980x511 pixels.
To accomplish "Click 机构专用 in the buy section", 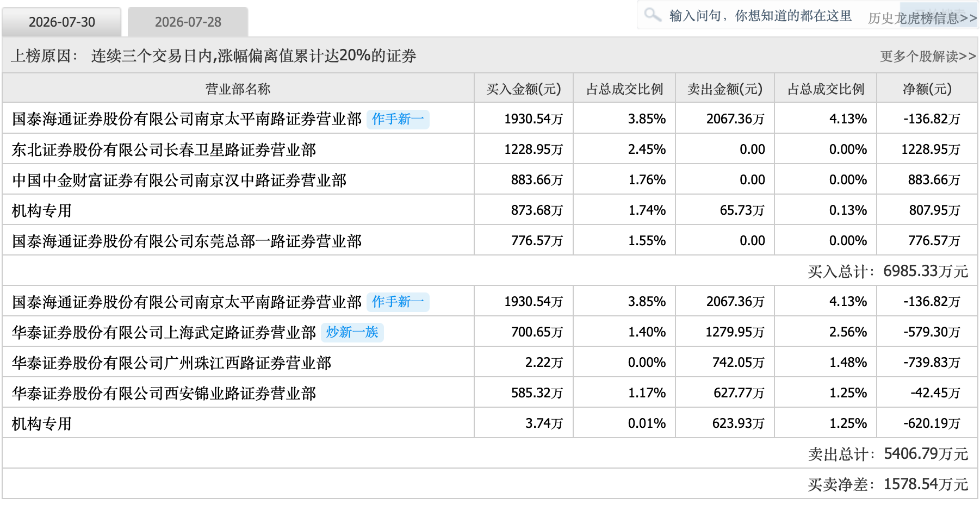I will click(42, 210).
